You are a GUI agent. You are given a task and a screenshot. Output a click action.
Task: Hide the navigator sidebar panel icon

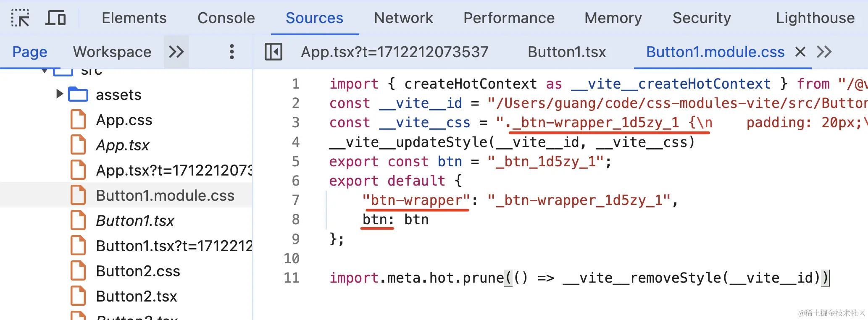pos(273,52)
